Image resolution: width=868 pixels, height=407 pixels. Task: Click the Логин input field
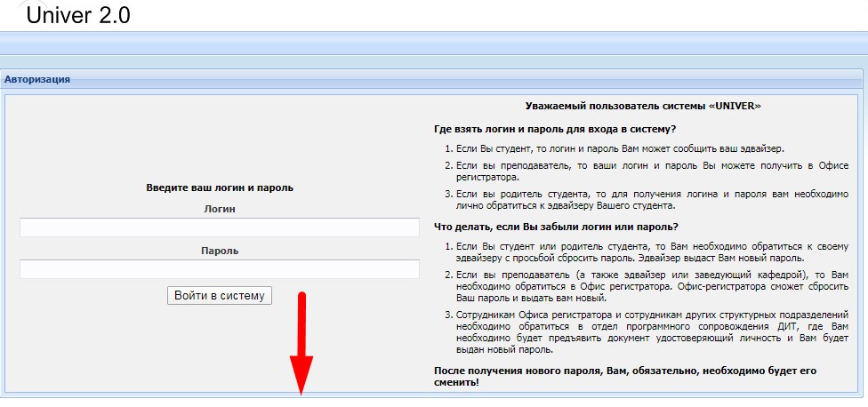click(219, 228)
